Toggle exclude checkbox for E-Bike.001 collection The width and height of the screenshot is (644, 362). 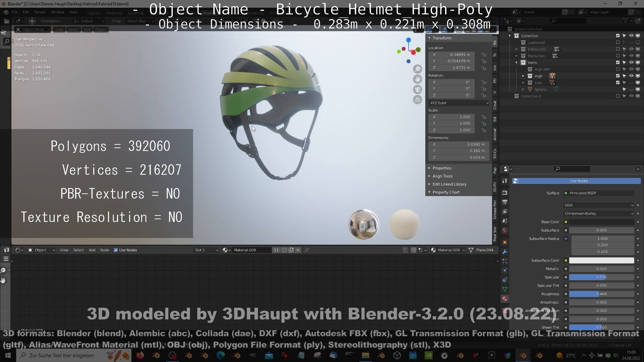coord(618,49)
